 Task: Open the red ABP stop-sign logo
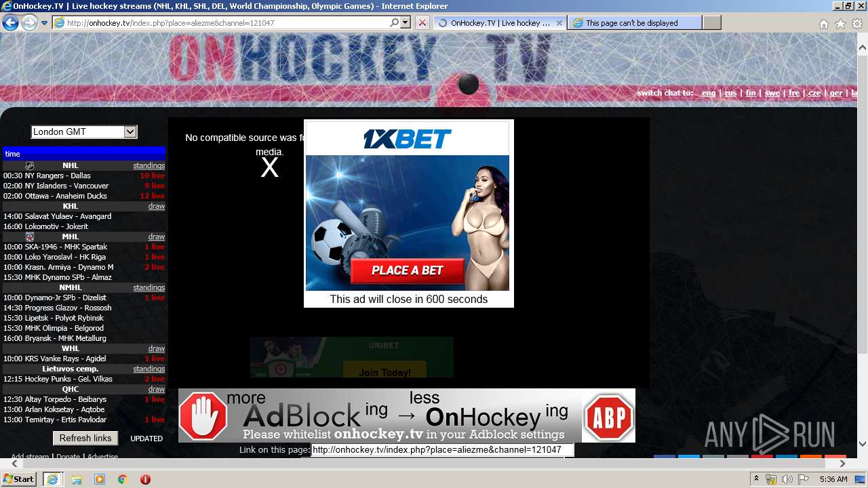coord(609,416)
